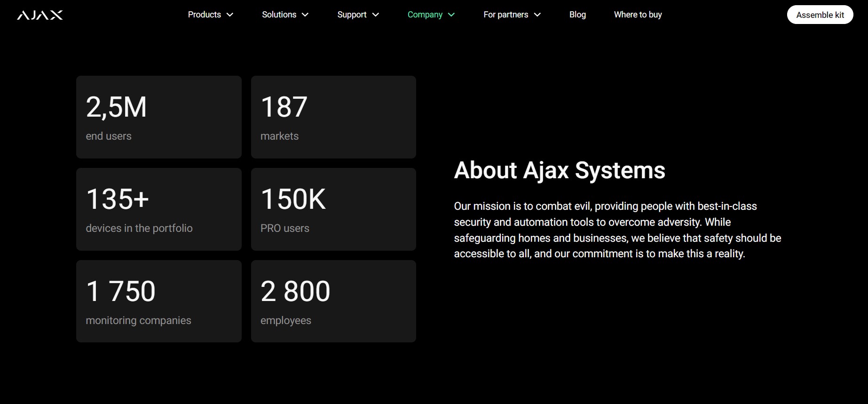Screen dimensions: 868x404
Task: Select the 187 markets card
Action: pos(333,117)
